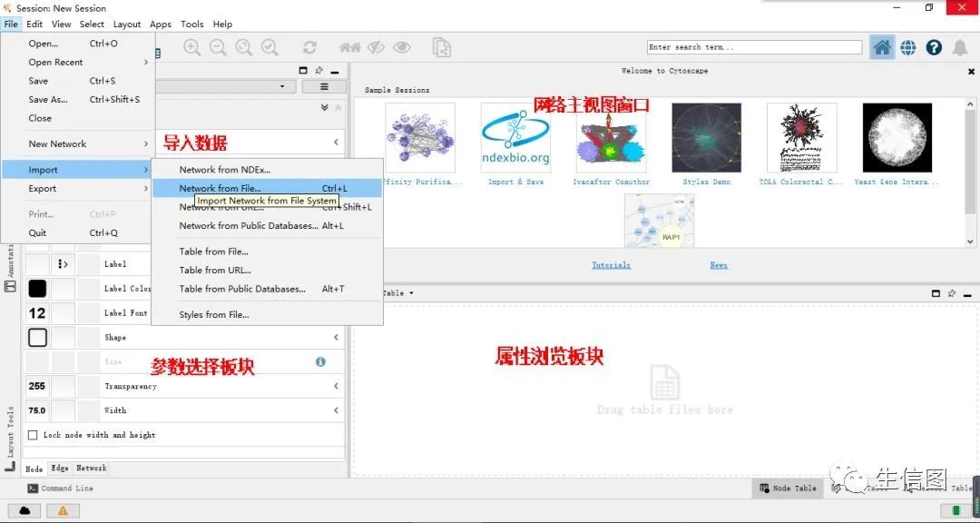This screenshot has height=523, width=980.
Task: Click the refresh view toolbar icon
Action: point(309,47)
